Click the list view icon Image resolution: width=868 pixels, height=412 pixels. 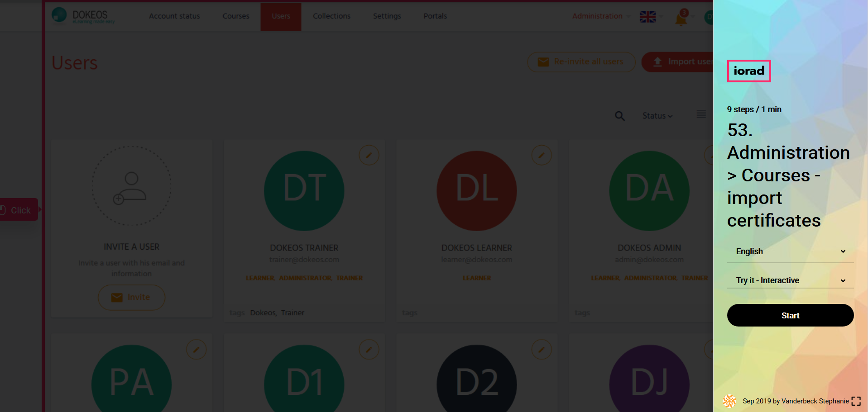click(701, 114)
